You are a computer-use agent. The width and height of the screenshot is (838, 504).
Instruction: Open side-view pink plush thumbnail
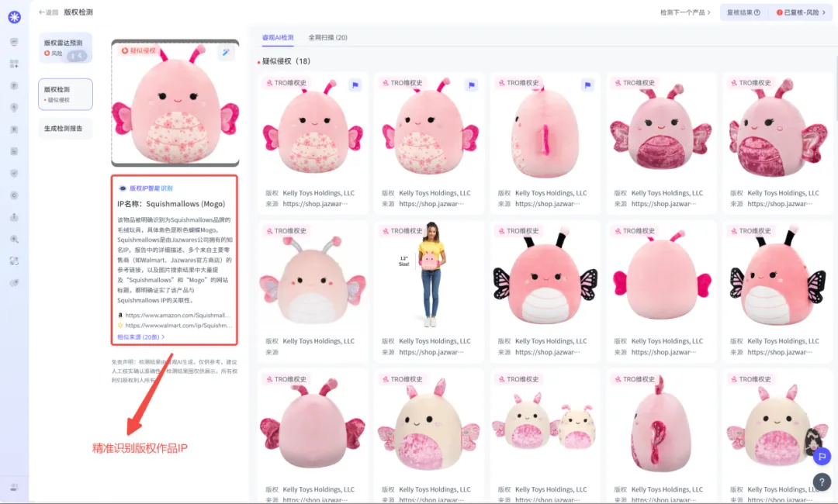pos(545,128)
